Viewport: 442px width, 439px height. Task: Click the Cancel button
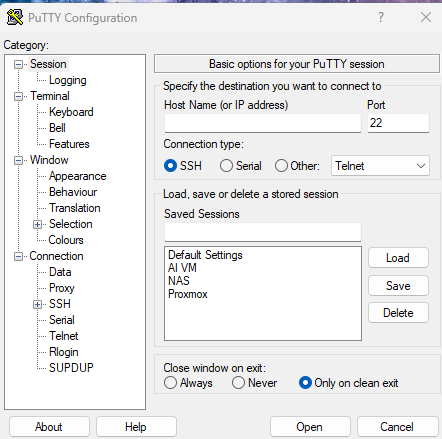click(x=397, y=427)
